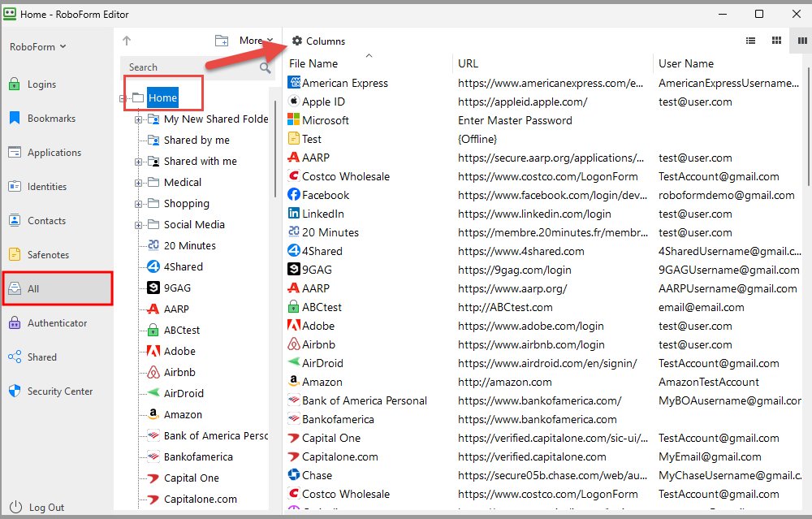Switch to columns view icon

(802, 41)
